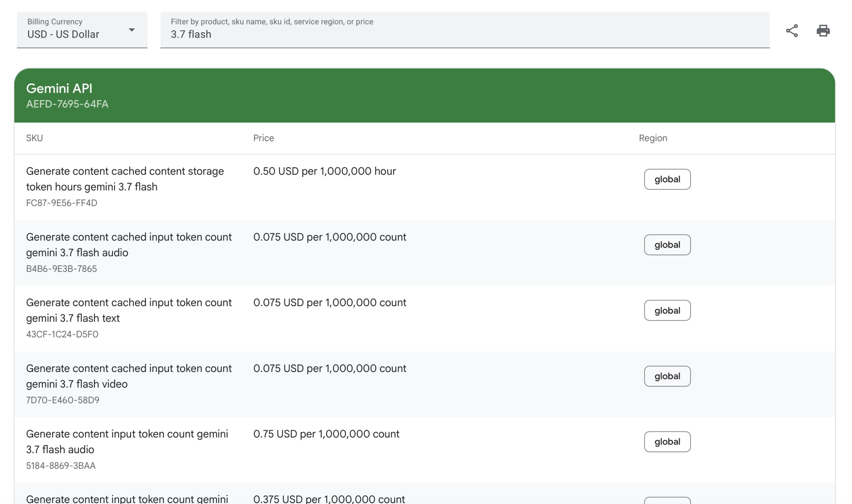This screenshot has height=504, width=852.
Task: Click the cached content storage token hours SKU name
Action: click(125, 179)
